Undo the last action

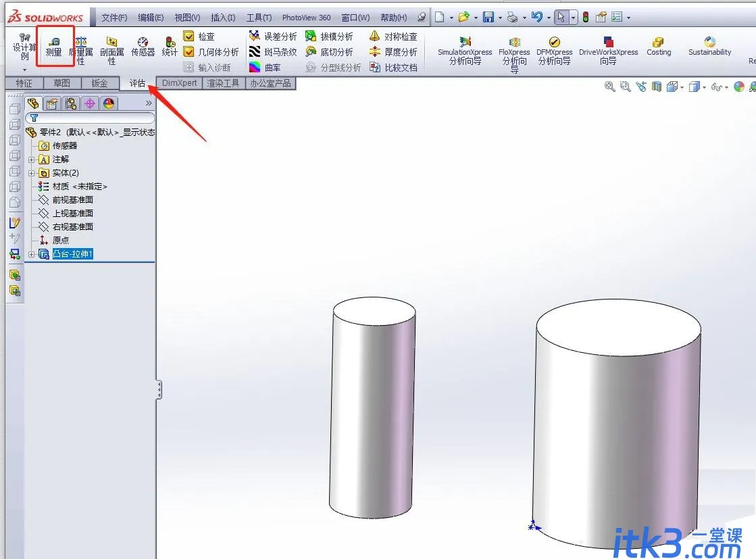click(x=536, y=18)
